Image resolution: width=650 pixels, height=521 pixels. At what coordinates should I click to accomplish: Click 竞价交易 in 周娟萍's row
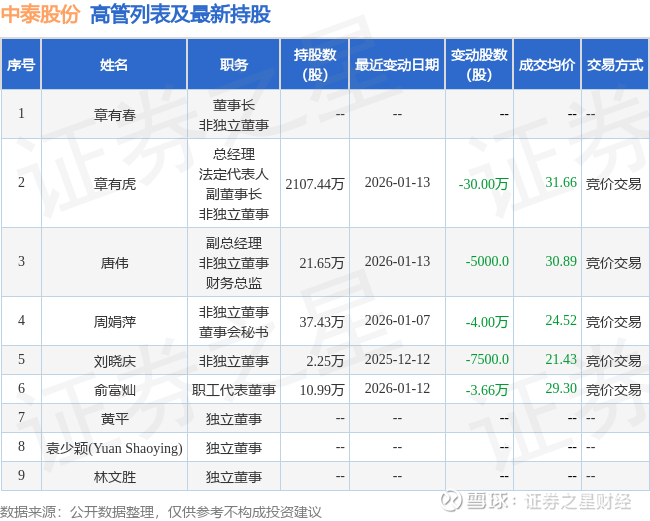pos(614,322)
